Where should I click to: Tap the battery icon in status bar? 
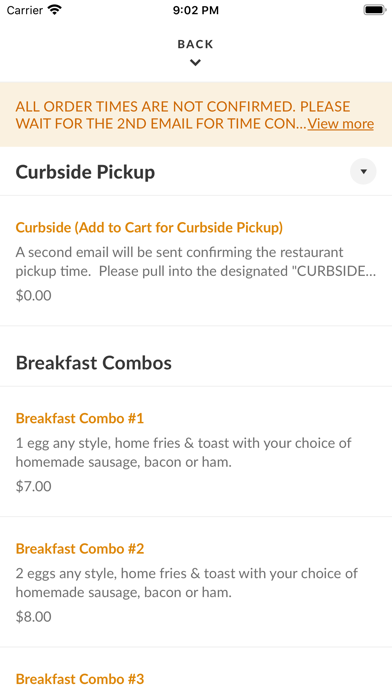pyautogui.click(x=375, y=10)
